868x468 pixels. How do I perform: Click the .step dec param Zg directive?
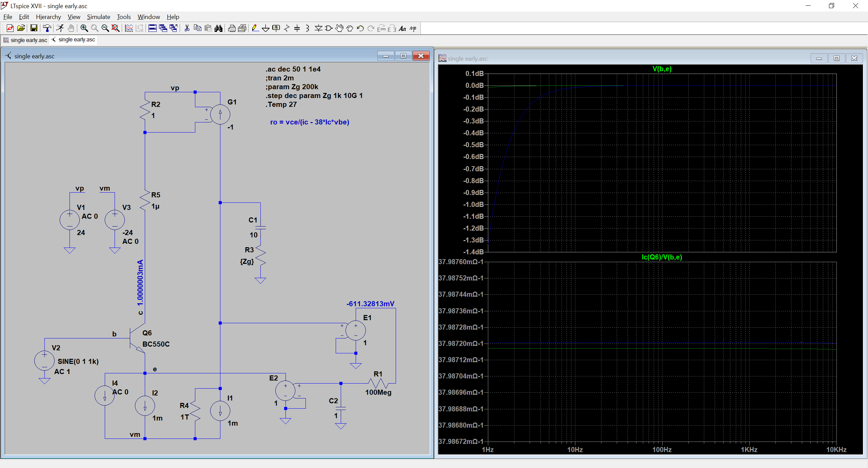tap(314, 96)
